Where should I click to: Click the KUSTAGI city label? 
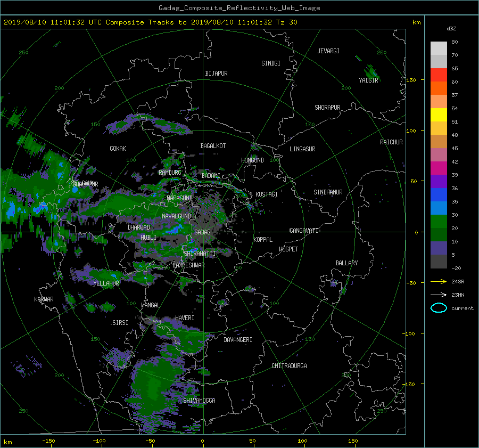pos(267,194)
